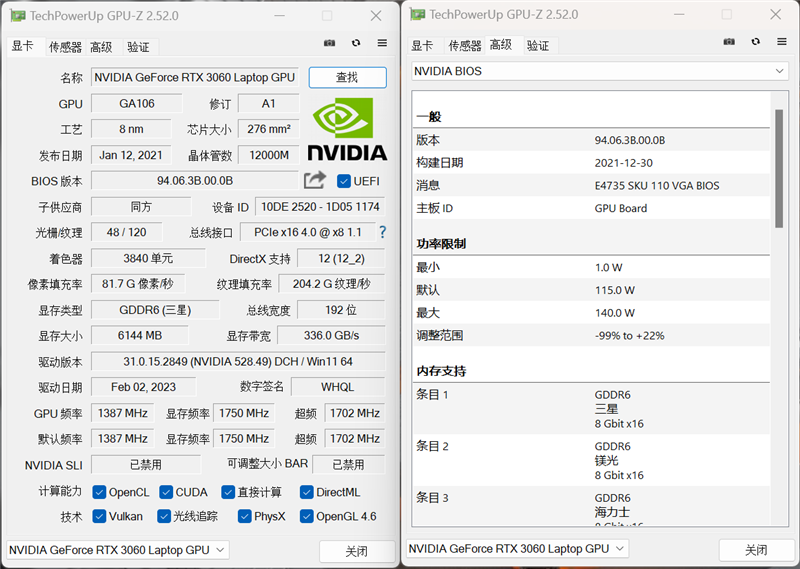Click the 已禁用 field next to 可调整大小 BAR
Viewport: 800px width, 569px height.
tap(349, 464)
